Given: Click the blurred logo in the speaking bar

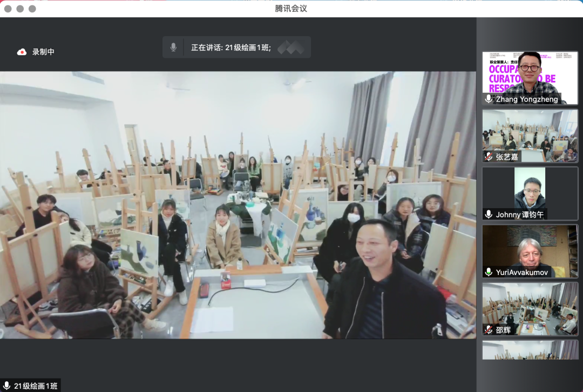Looking at the screenshot, I should (291, 47).
